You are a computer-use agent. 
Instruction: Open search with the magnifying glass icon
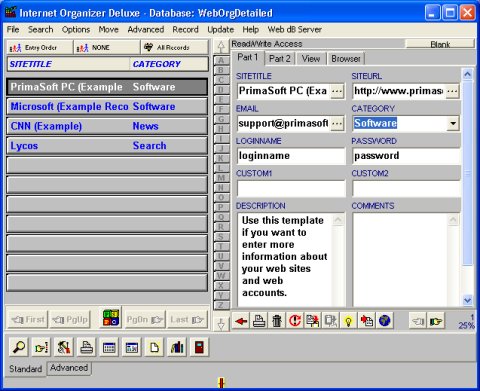[19, 347]
